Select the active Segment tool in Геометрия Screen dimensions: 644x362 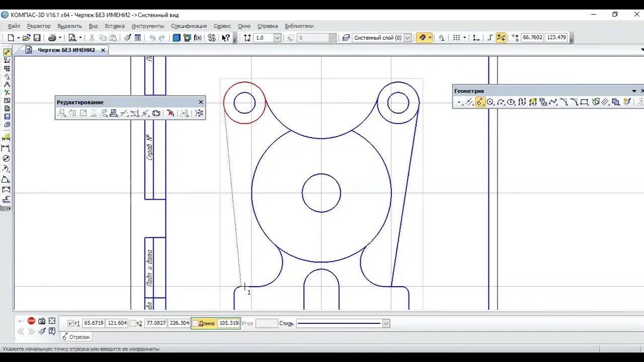(479, 102)
